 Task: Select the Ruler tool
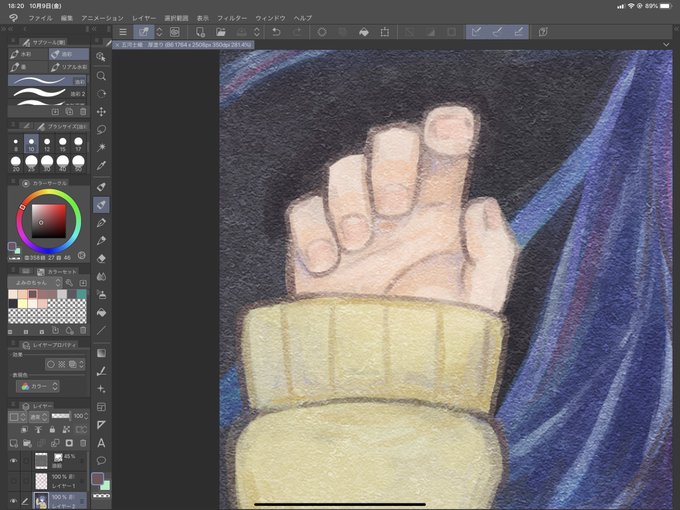pos(101,425)
